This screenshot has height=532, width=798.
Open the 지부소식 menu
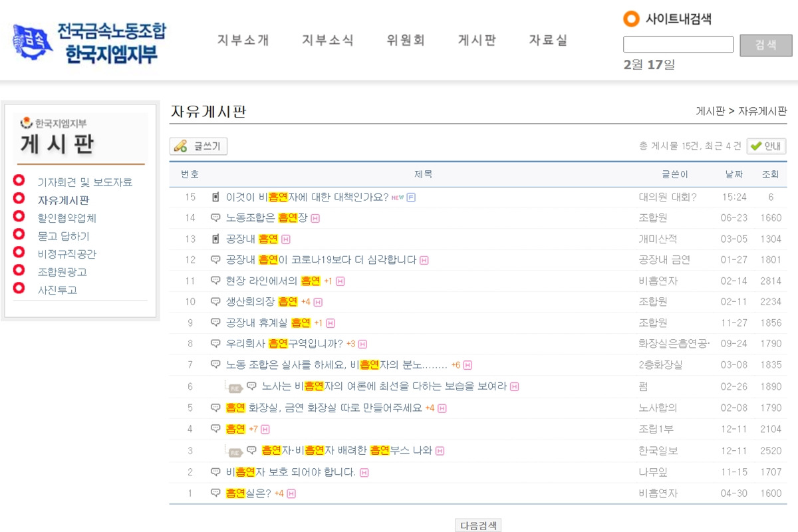coord(328,40)
